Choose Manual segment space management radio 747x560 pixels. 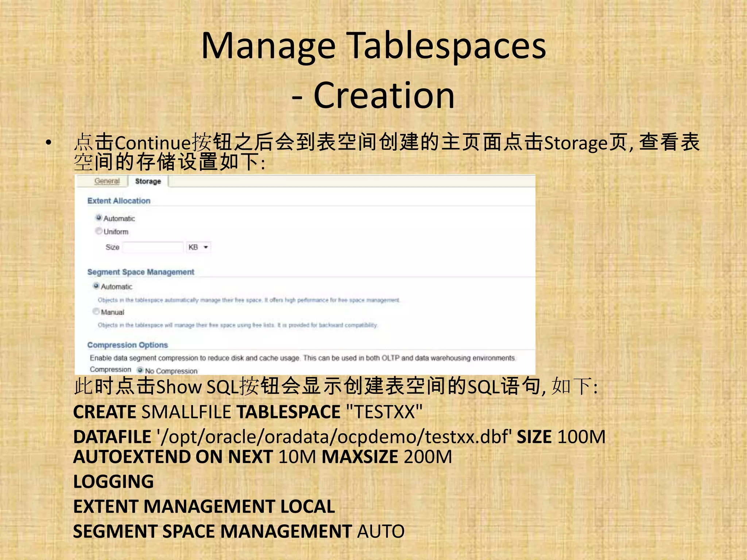coord(96,311)
